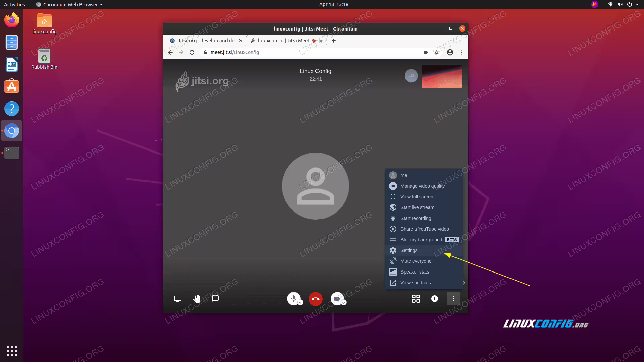This screenshot has width=644, height=362.
Task: Open the chat panel
Action: tap(215, 299)
